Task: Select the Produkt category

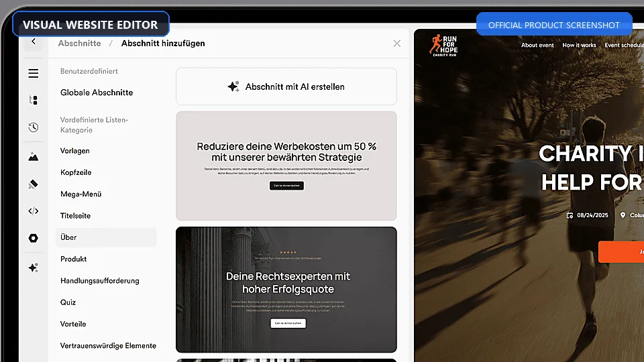Action: pos(73,259)
